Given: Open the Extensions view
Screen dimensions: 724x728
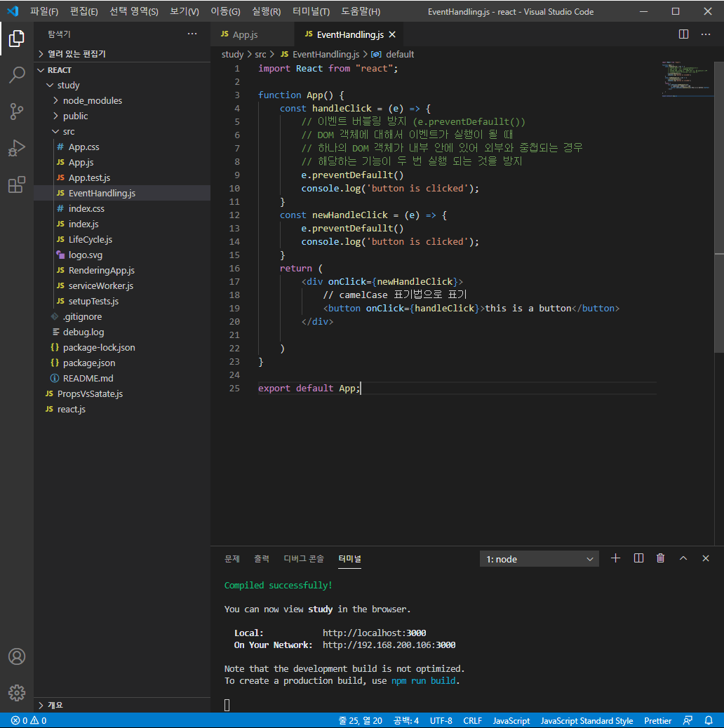Looking at the screenshot, I should tap(17, 184).
